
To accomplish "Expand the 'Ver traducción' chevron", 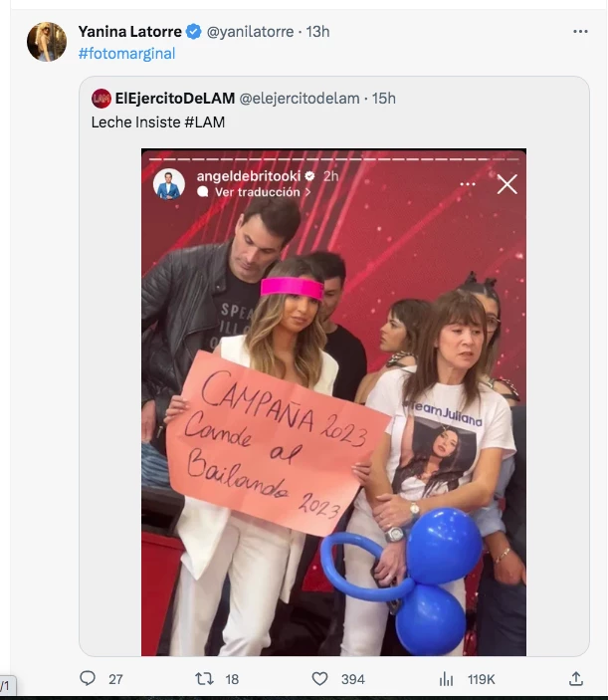I will pyautogui.click(x=307, y=192).
